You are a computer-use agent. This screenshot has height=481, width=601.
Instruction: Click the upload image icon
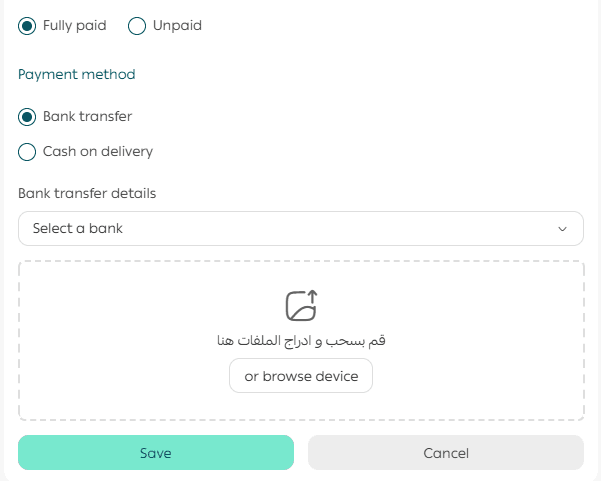coord(301,304)
